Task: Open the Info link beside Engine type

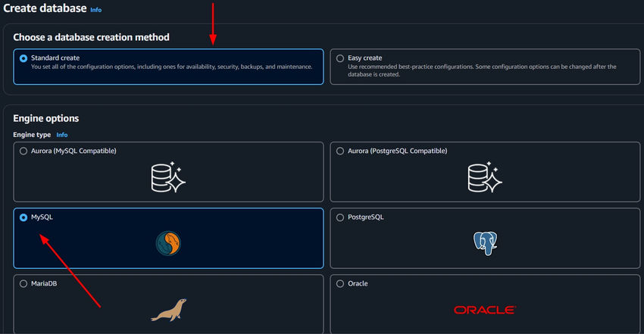Action: point(62,135)
